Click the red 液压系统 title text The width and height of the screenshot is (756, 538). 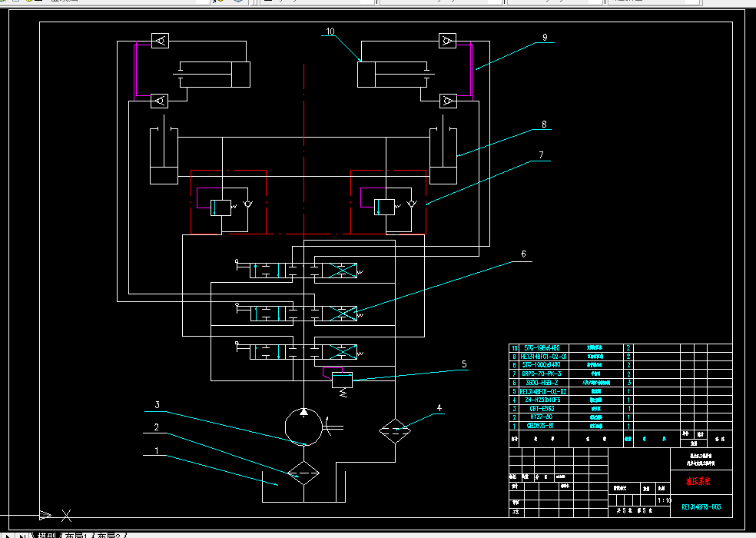point(698,481)
